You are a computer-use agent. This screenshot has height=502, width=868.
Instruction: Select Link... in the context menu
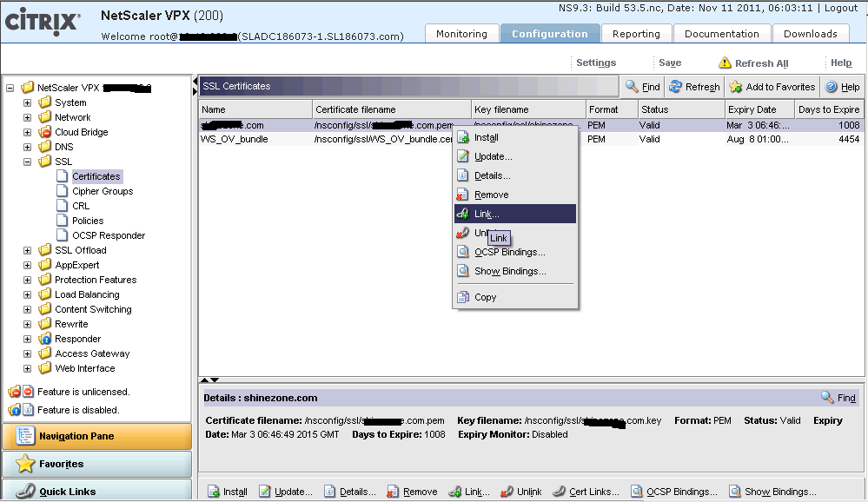pos(487,214)
